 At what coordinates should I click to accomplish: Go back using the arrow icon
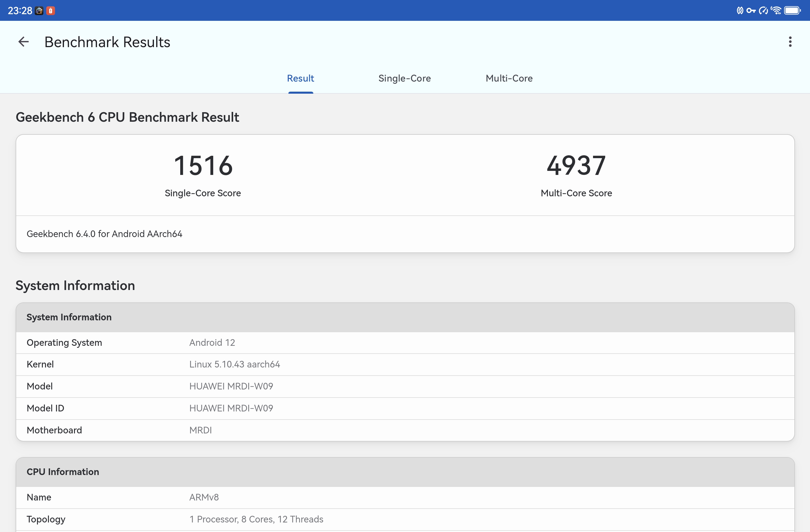(x=23, y=42)
